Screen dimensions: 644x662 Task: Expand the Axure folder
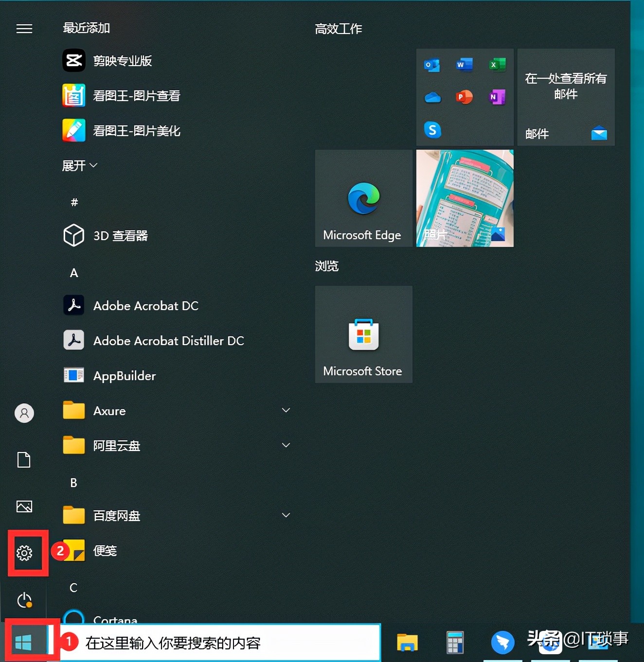point(286,410)
